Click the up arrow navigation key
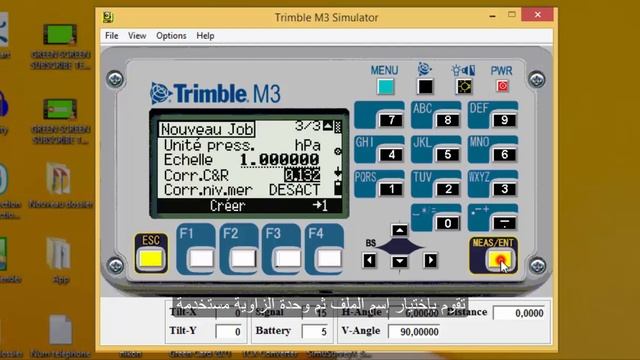Viewport: 640px width, 360px height. tap(400, 230)
